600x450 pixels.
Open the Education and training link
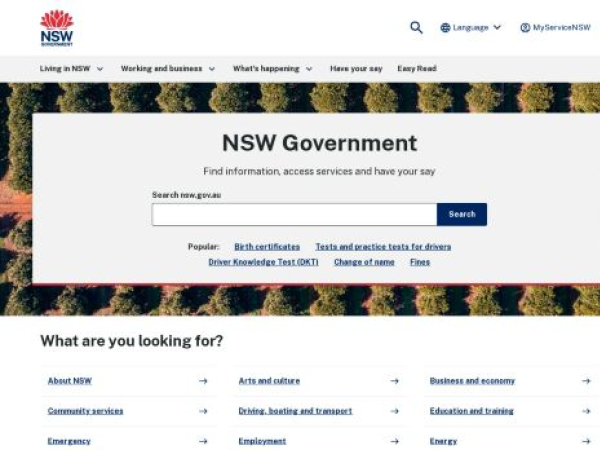(x=471, y=411)
